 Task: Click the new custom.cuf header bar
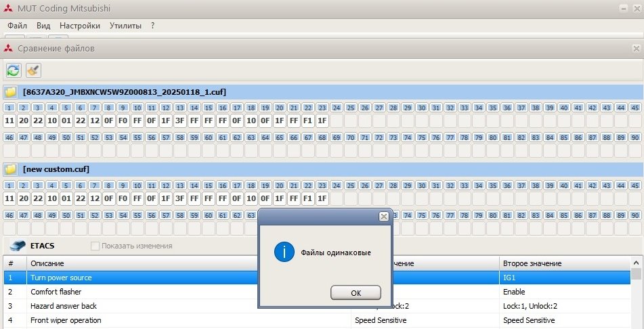coord(322,169)
